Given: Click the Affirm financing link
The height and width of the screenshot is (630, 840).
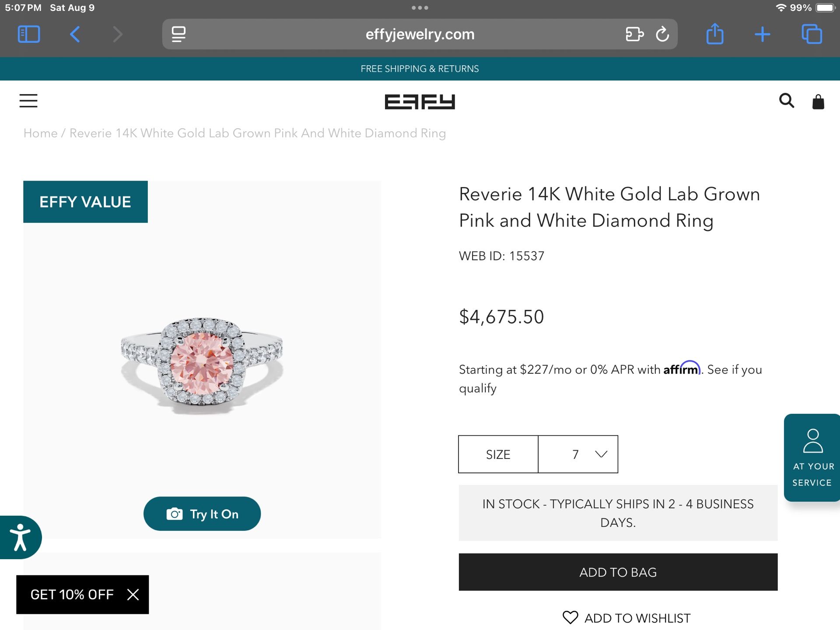Looking at the screenshot, I should (x=681, y=369).
